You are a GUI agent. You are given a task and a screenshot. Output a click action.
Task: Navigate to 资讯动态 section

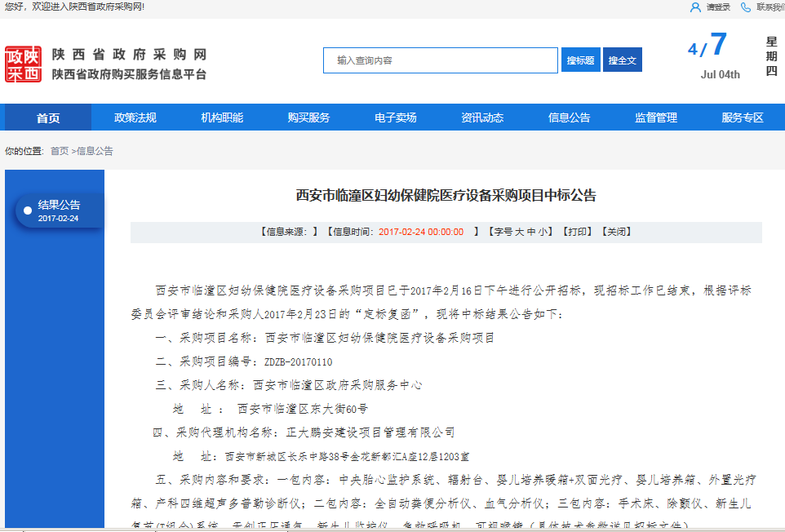click(x=482, y=117)
